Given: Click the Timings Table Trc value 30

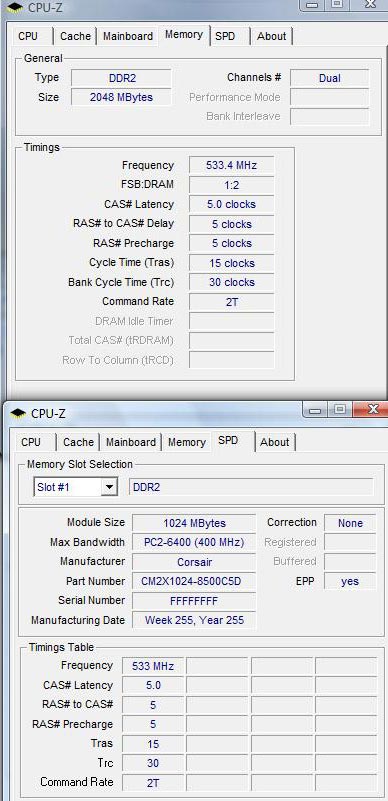Looking at the screenshot, I should point(153,763).
